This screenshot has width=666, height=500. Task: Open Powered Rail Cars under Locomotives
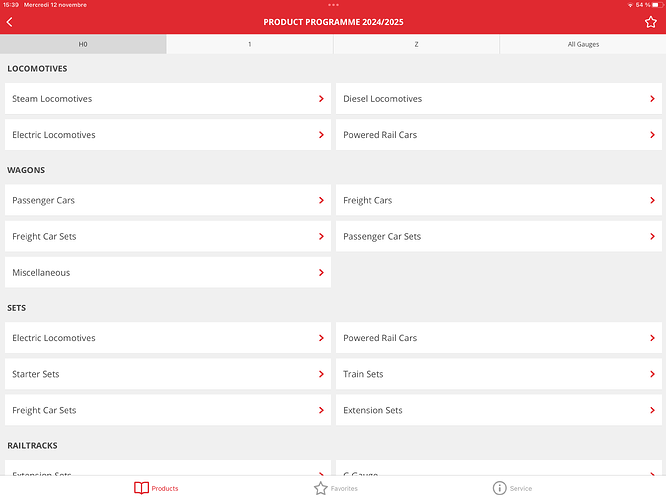[498, 135]
